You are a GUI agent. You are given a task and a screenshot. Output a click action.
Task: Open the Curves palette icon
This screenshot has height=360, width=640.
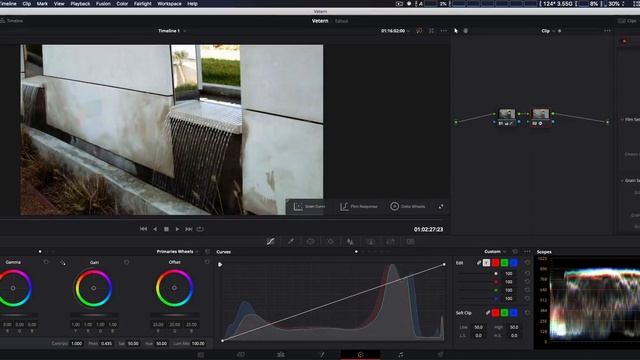271,242
